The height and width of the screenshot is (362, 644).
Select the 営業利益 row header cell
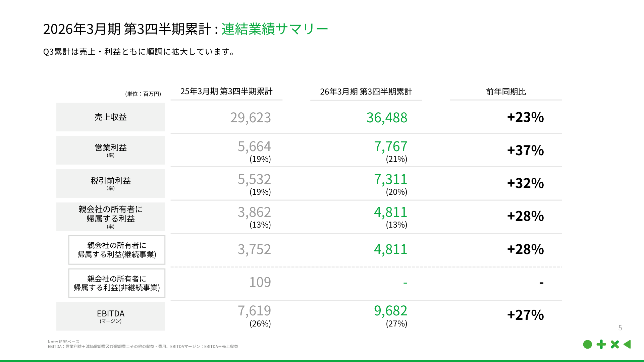coord(111,150)
